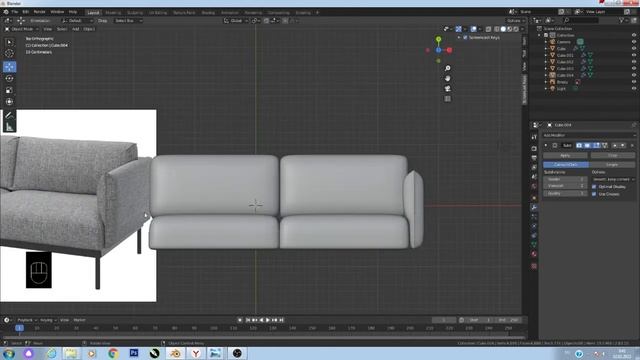
Task: Switch to the Sculpting workspace tab
Action: (135, 13)
